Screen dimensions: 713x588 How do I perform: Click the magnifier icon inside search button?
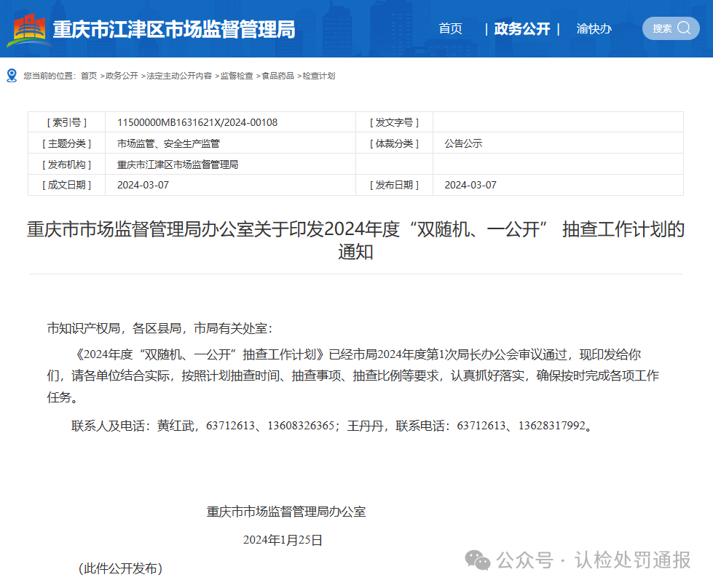point(683,28)
